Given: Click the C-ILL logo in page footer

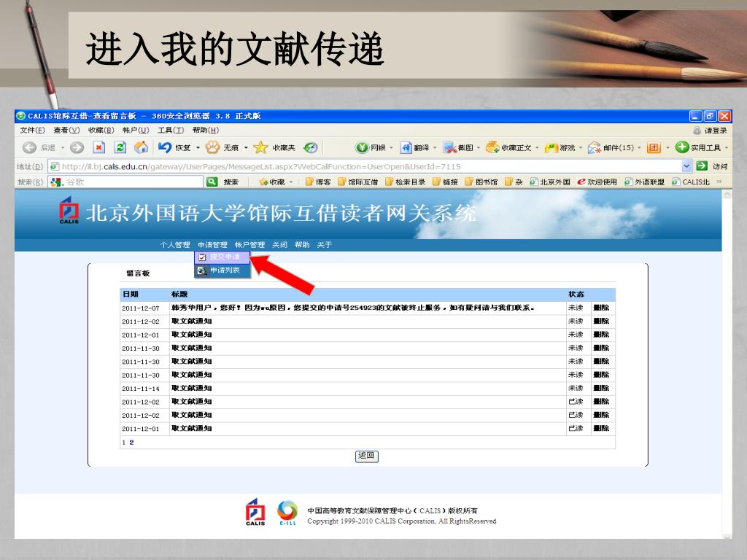Looking at the screenshot, I should tap(287, 513).
